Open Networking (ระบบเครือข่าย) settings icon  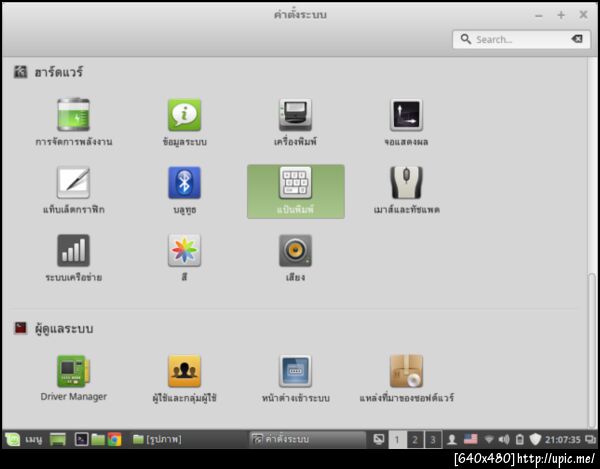click(73, 251)
